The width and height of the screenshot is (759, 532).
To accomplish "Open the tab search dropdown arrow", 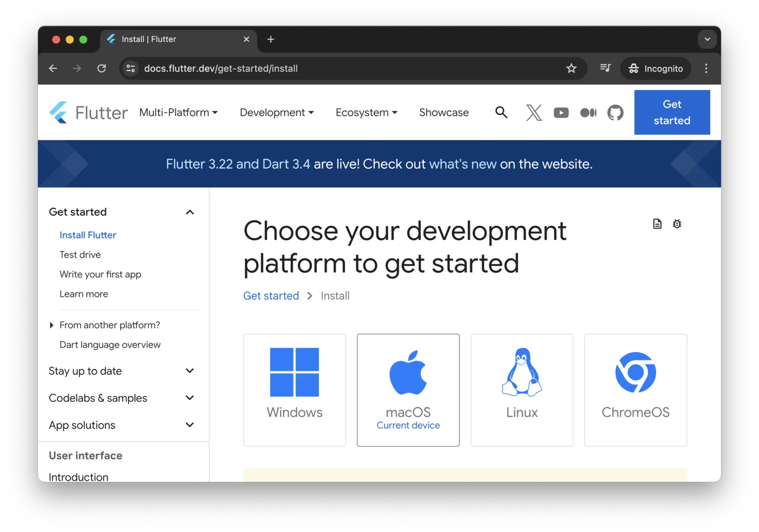I will pos(707,39).
